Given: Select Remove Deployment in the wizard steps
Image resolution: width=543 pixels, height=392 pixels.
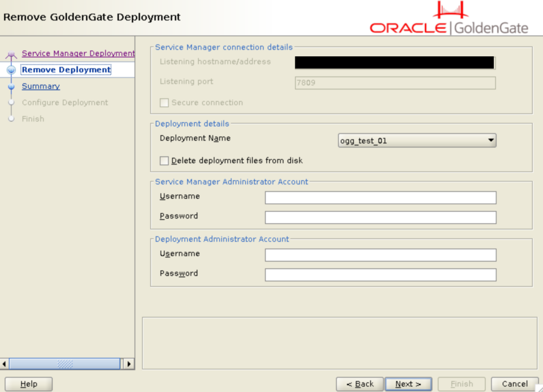Looking at the screenshot, I should (66, 70).
